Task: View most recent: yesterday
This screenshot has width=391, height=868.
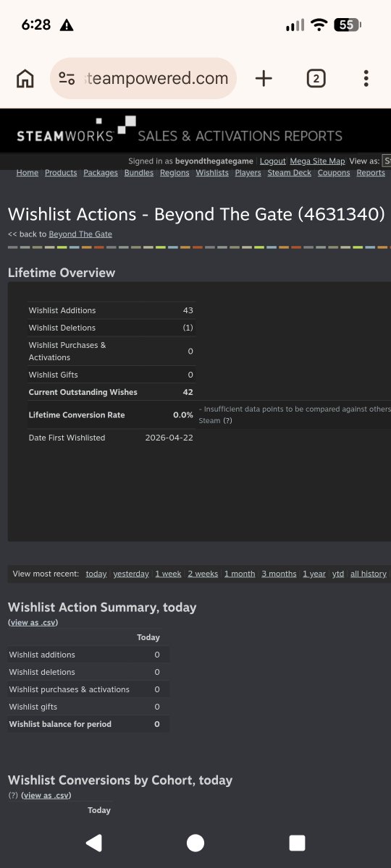Action: click(131, 574)
